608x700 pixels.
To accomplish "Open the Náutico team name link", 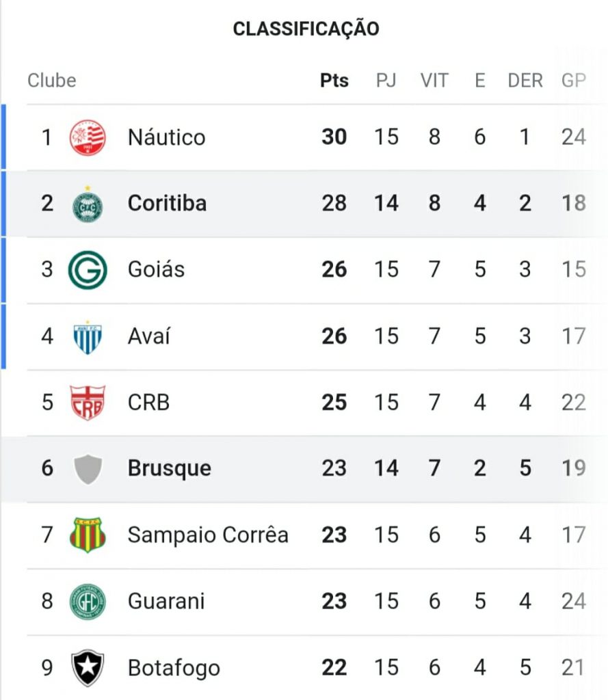I will coord(167,137).
